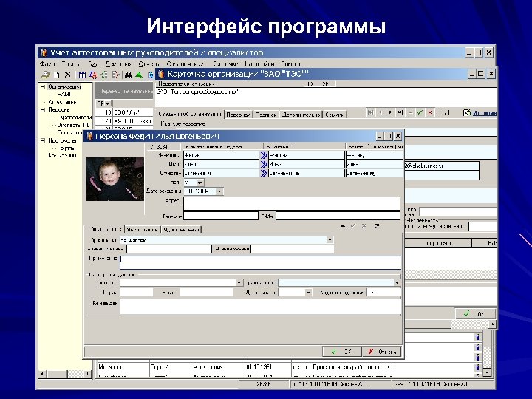532x399 pixels.
Task: Click double-arrow copy icon beside patronymic field
Action: tap(264, 173)
